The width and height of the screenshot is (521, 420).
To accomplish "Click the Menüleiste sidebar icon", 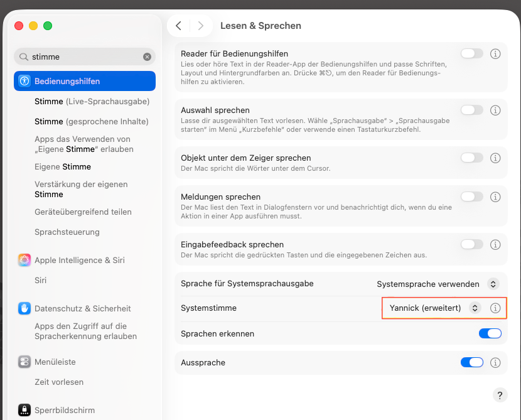I will 24,362.
